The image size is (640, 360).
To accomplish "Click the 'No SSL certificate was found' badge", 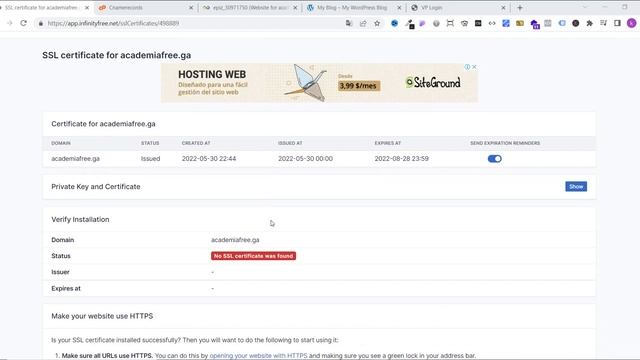I will (253, 256).
